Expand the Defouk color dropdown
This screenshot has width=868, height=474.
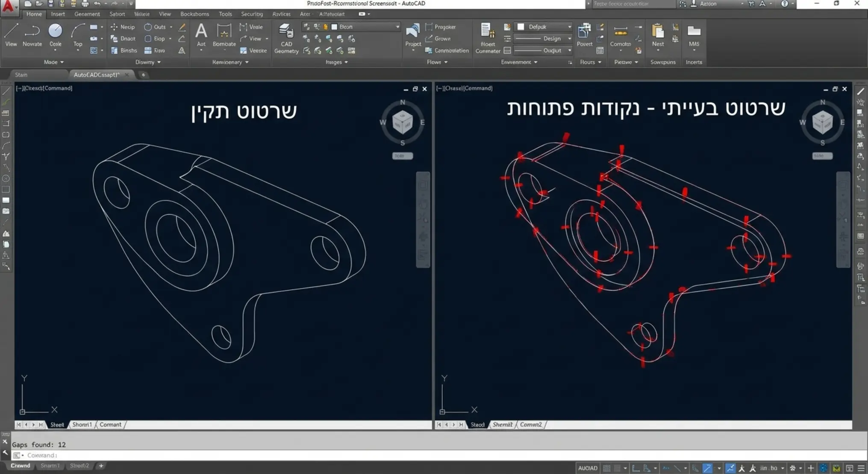(x=544, y=27)
